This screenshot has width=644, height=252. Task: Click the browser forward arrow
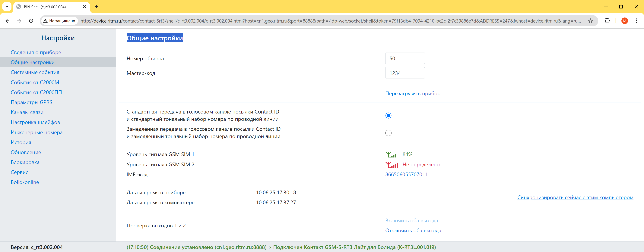click(x=19, y=21)
